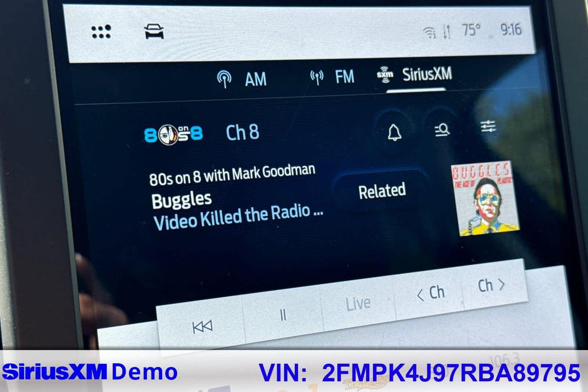
Task: Switch to the FM radio tab
Action: point(332,77)
